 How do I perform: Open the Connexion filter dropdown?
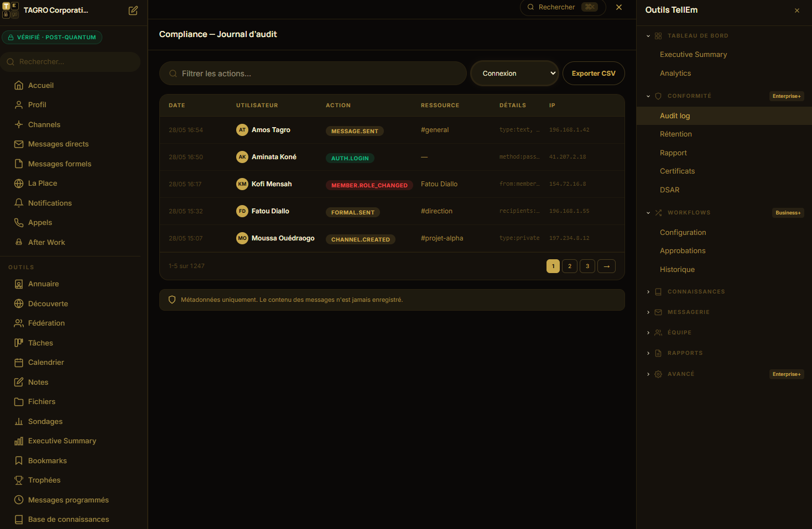pos(514,73)
